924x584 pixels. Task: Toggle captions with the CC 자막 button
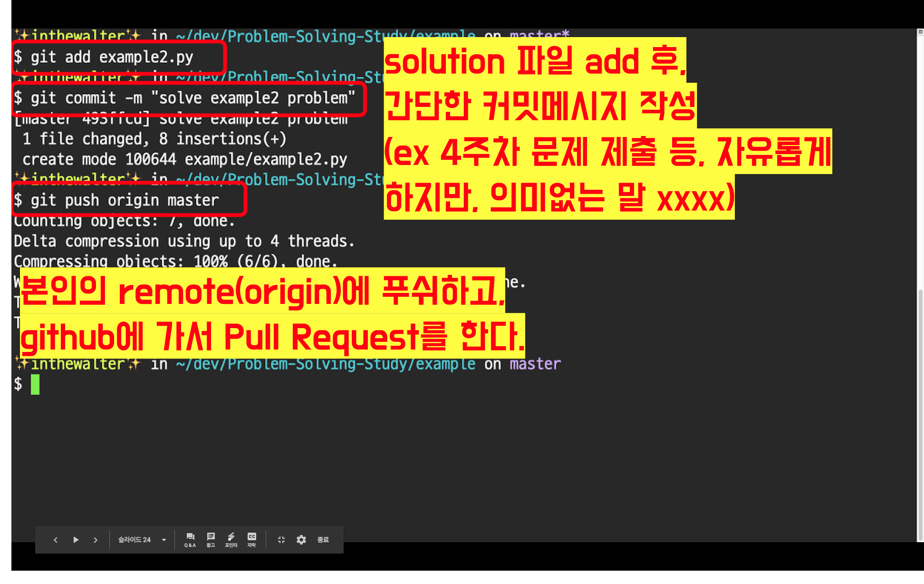(x=252, y=540)
